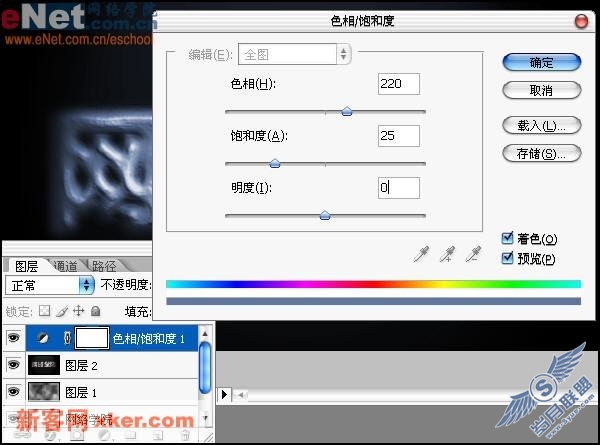Viewport: 600px width, 445px height.
Task: Pick the add-to-sample eyedropper
Action: click(447, 254)
